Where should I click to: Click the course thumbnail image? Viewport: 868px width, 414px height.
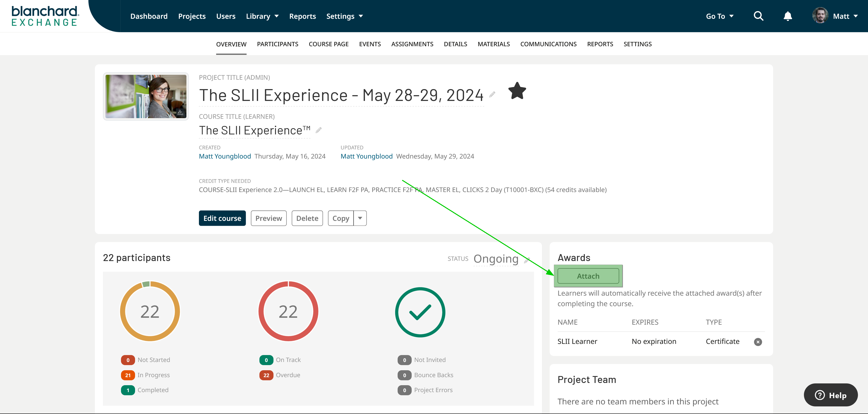click(146, 96)
